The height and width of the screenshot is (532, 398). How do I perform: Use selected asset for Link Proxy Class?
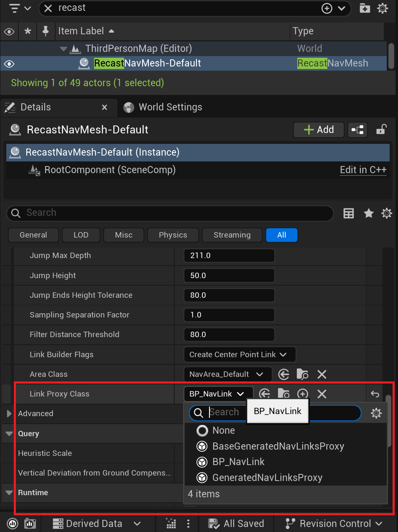265,394
